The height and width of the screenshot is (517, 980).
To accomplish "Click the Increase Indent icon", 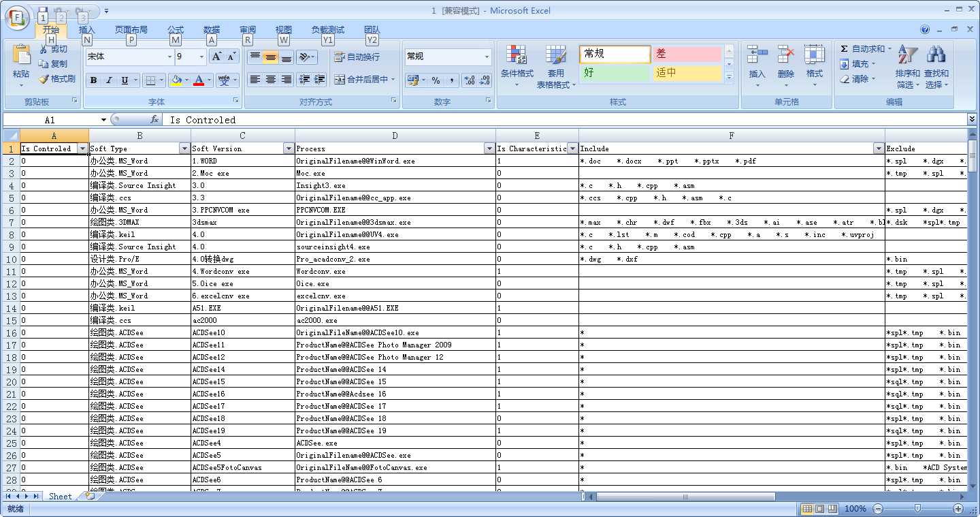I will tap(320, 80).
